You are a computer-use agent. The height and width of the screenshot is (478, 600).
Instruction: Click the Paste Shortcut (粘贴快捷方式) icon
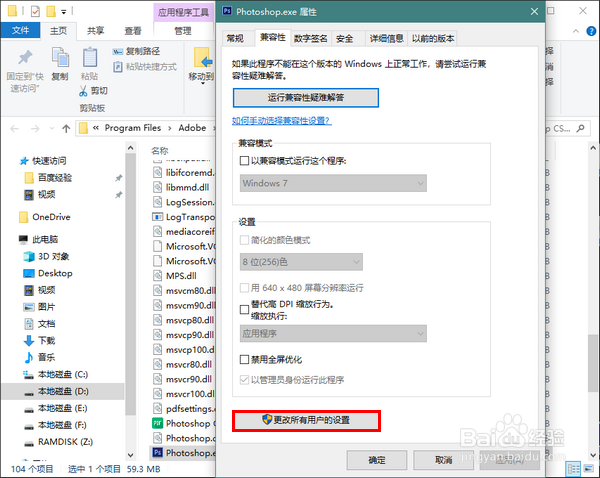(x=117, y=67)
